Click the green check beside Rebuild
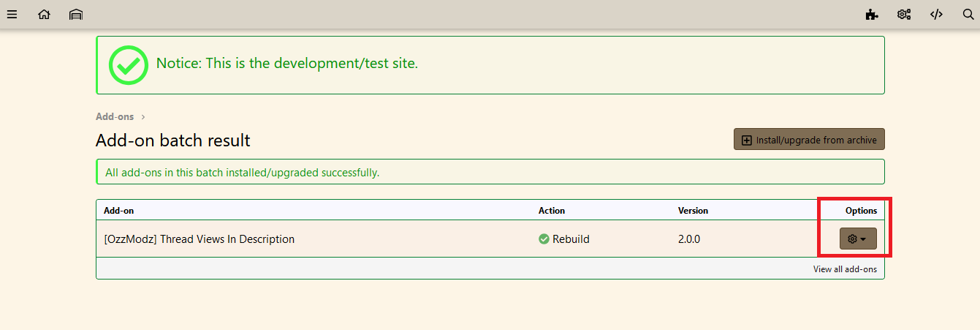The height and width of the screenshot is (330, 980). (544, 239)
